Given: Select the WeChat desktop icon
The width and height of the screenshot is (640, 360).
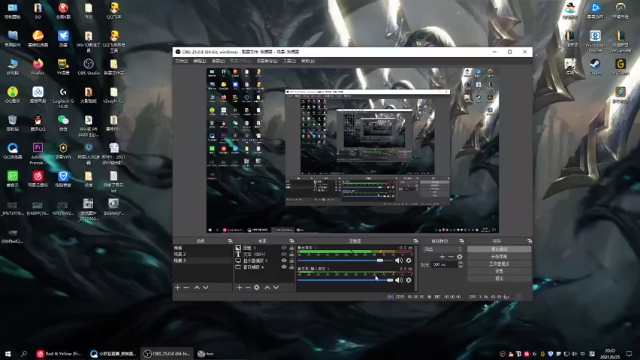Looking at the screenshot, I should [x=63, y=123].
